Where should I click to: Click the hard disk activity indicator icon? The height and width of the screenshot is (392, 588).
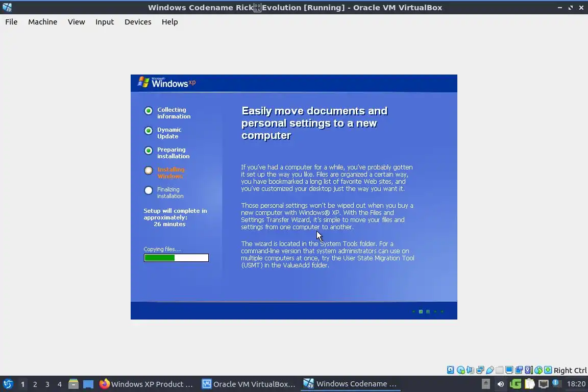pos(451,370)
